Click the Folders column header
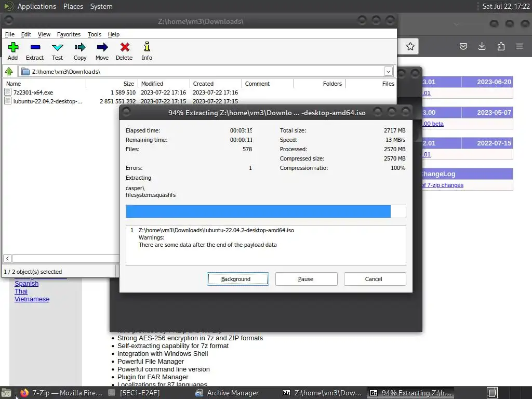Viewport: 532px width, 399px height. coord(320,84)
